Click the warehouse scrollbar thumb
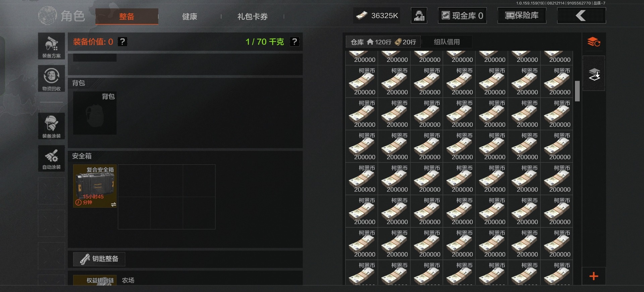The width and height of the screenshot is (644, 292). [577, 91]
